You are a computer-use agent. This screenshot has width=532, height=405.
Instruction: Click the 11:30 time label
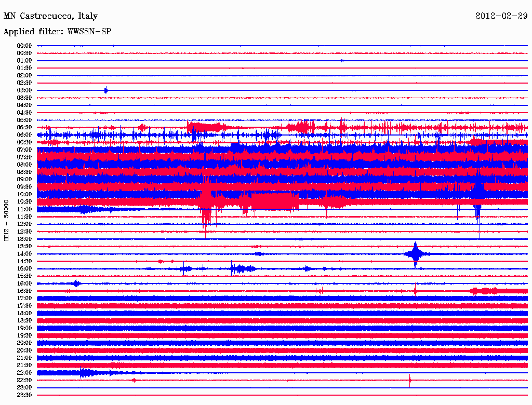[x=24, y=217]
